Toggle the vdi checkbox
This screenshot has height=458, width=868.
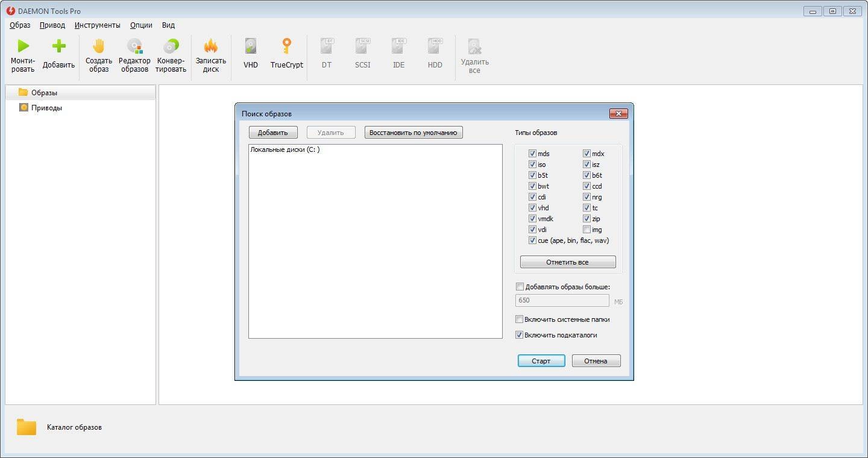coord(532,230)
